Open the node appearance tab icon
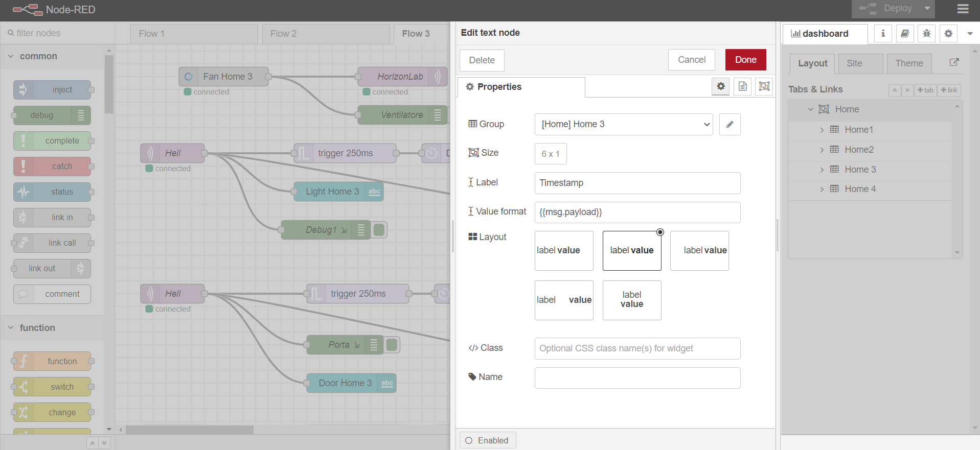Viewport: 980px width, 450px height. [764, 86]
